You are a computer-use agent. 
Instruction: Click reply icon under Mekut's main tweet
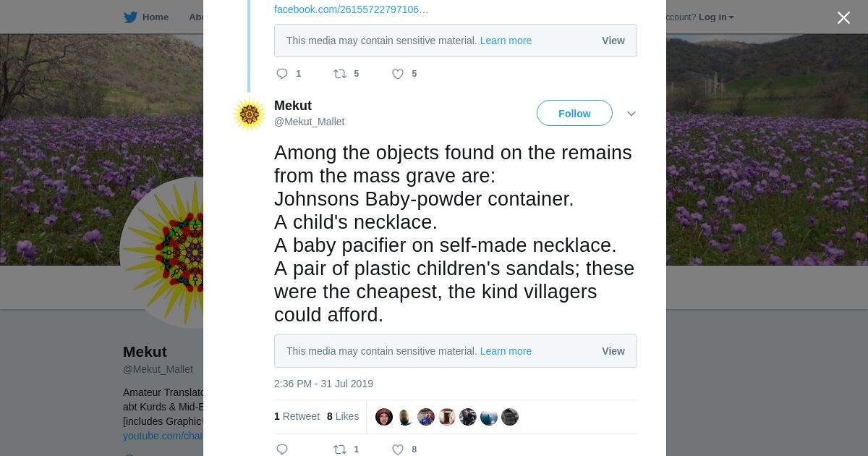point(282,449)
